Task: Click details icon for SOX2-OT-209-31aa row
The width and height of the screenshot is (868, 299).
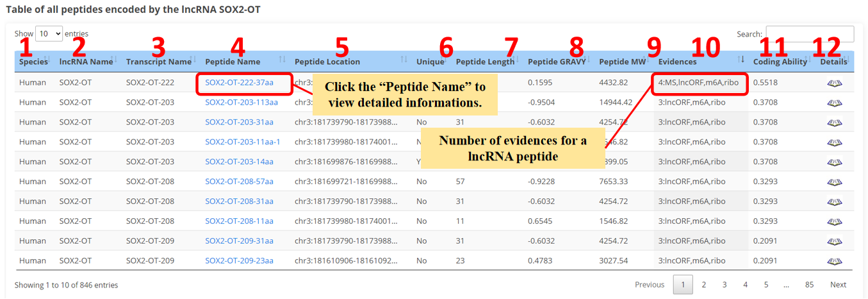Action: click(x=833, y=242)
